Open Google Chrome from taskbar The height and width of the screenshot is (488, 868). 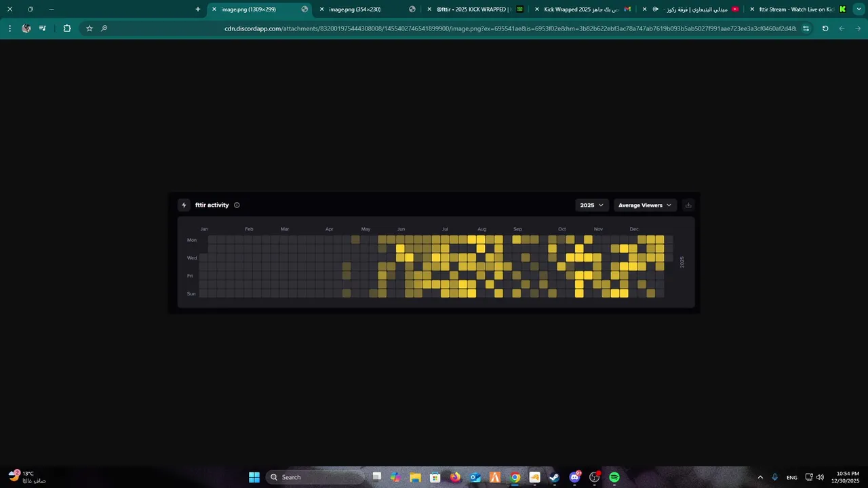515,477
